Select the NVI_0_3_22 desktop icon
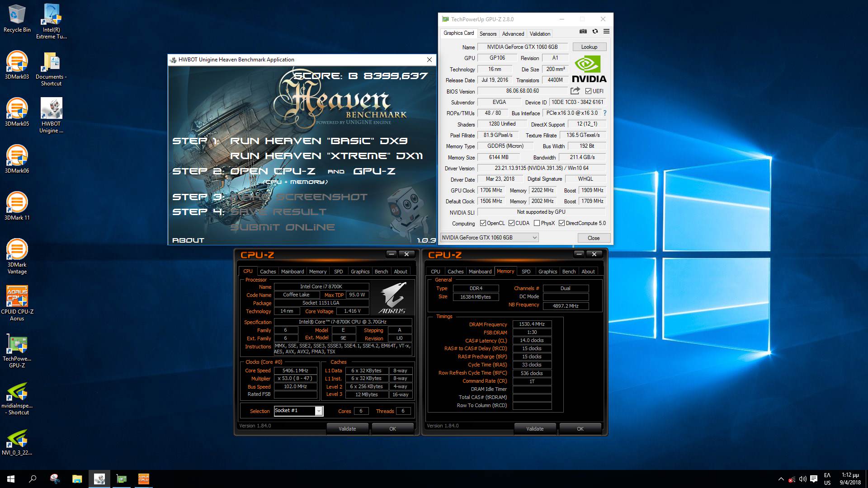Screen dimensions: 868x488 point(17,441)
